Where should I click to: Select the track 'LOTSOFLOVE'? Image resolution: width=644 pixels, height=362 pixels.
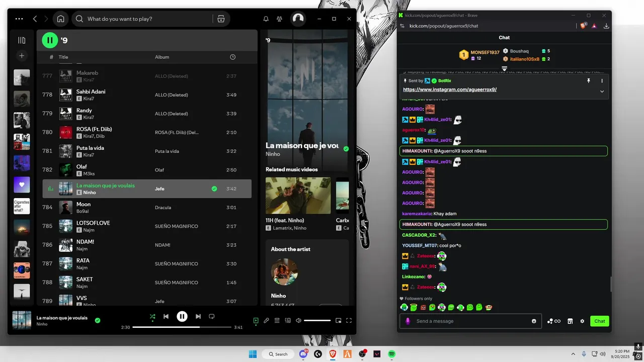(147, 226)
